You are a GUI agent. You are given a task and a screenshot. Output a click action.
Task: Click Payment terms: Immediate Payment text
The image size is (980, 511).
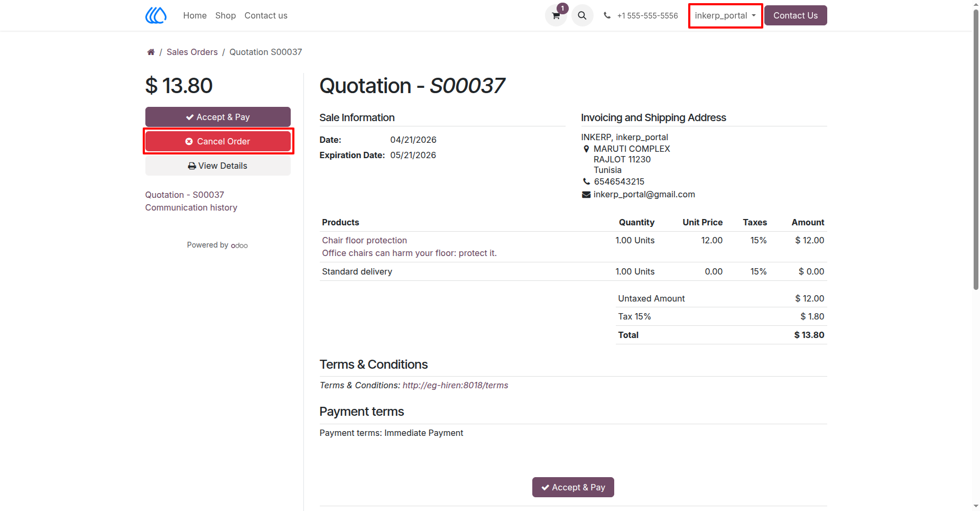pyautogui.click(x=391, y=433)
